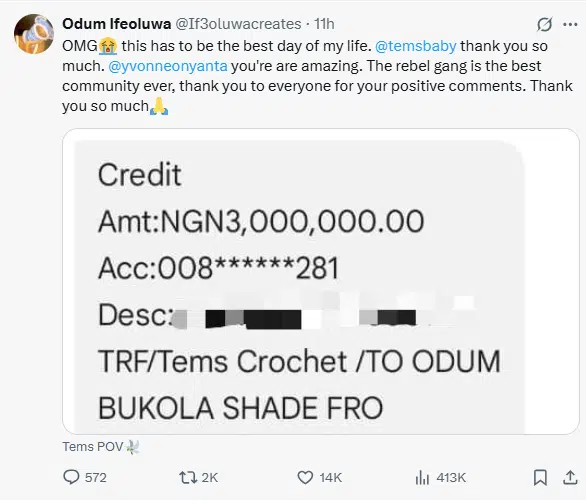
Task: Bookmark this tweet
Action: (x=540, y=477)
